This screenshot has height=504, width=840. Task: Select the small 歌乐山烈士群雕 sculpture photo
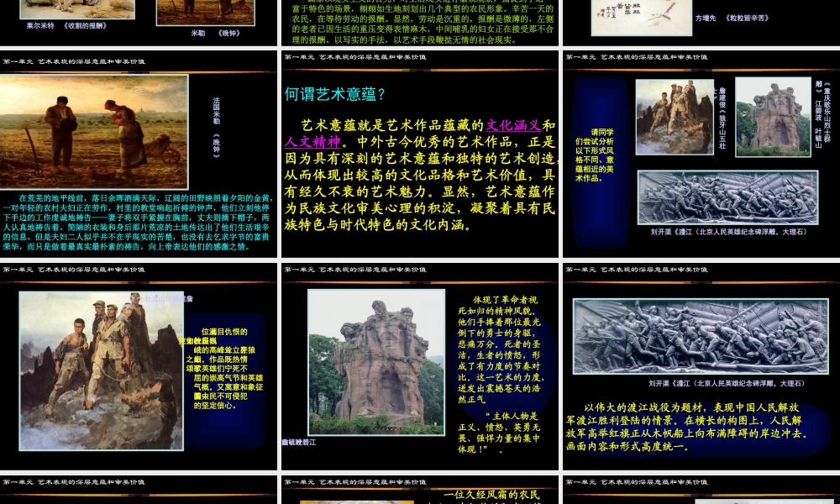773,117
